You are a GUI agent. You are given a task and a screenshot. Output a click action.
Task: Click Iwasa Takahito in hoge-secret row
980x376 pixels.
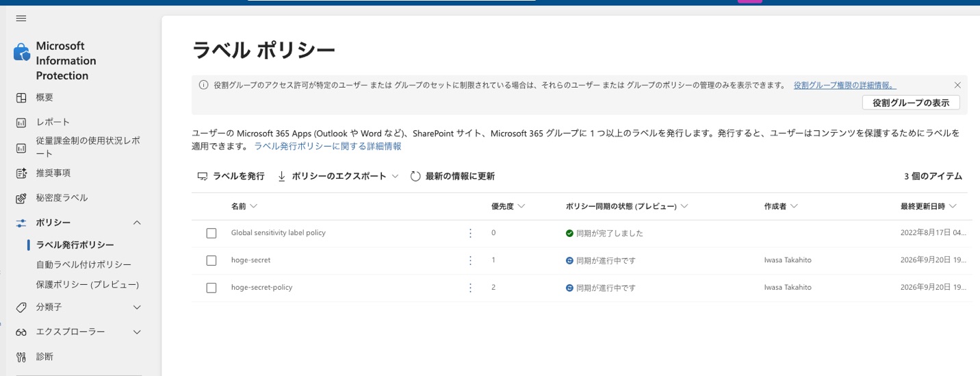(x=788, y=261)
